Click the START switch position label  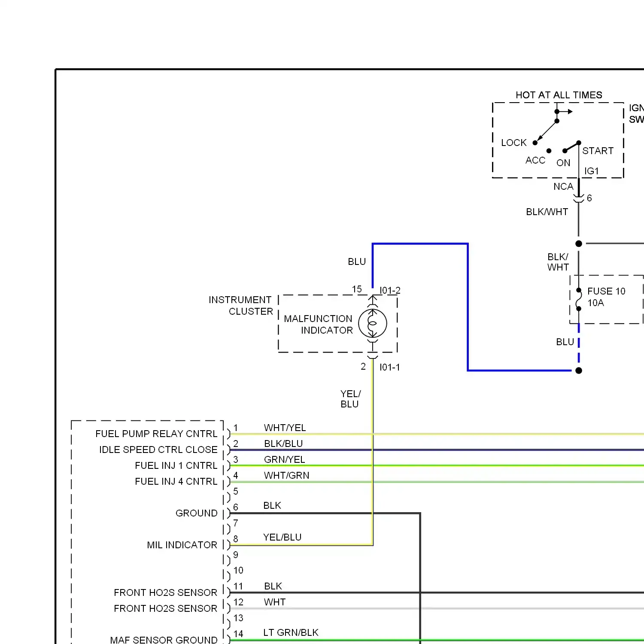pyautogui.click(x=598, y=151)
